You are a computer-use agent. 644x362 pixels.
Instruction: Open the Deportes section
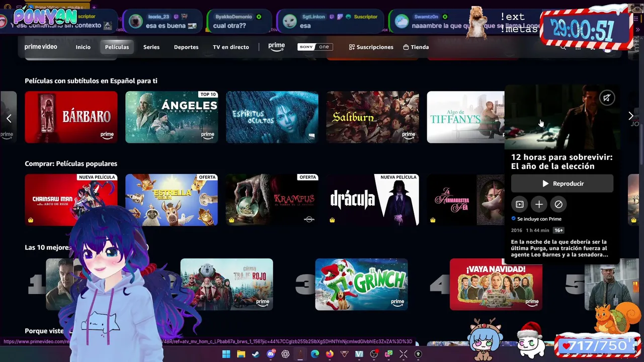186,47
